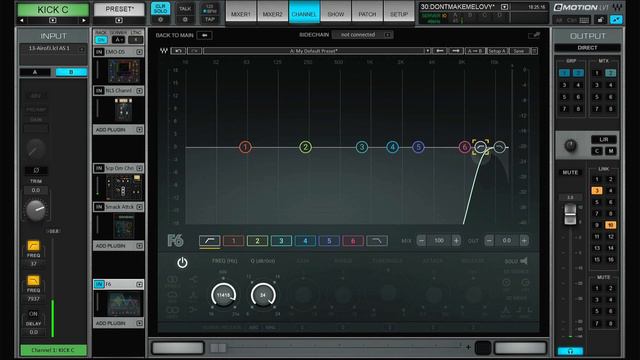
Task: Toggle the input high-pass filter icon
Action: point(33,246)
